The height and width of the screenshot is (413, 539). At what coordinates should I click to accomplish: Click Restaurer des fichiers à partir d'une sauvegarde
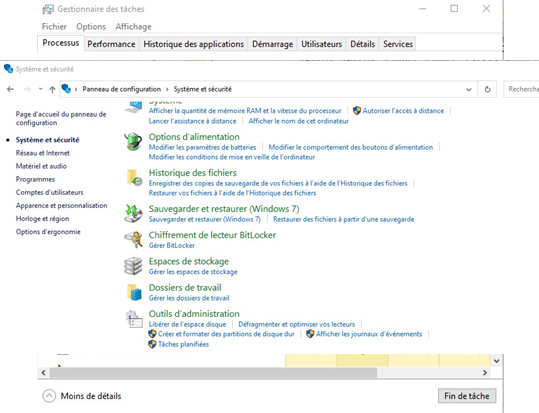(x=343, y=219)
